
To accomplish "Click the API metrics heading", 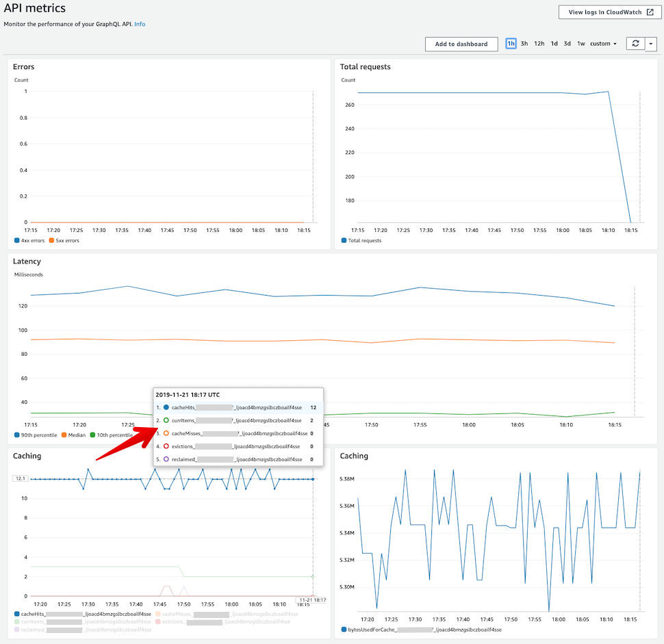I will point(35,8).
